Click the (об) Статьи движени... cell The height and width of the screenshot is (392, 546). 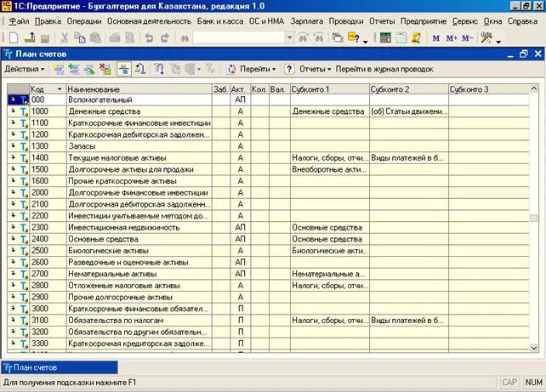[x=409, y=111]
